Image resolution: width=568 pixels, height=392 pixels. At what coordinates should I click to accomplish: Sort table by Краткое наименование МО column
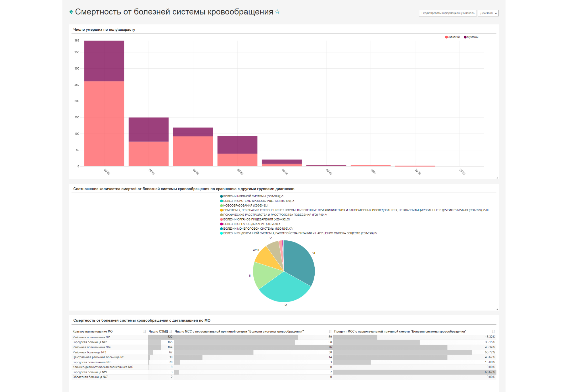[145, 332]
